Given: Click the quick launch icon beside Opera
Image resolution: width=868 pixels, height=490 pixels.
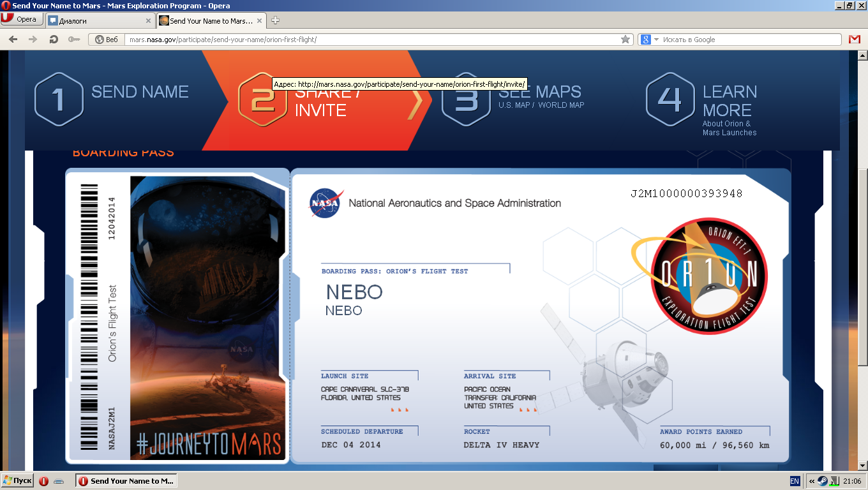Looking at the screenshot, I should tap(59, 481).
